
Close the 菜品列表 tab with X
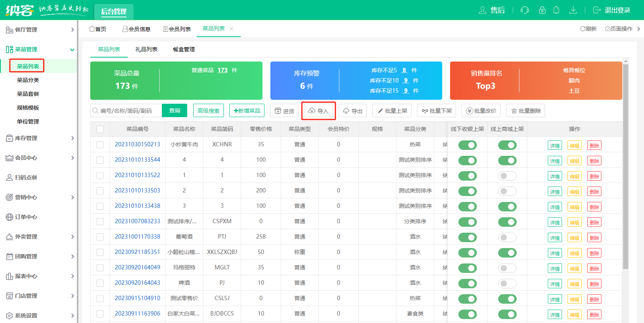click(231, 29)
